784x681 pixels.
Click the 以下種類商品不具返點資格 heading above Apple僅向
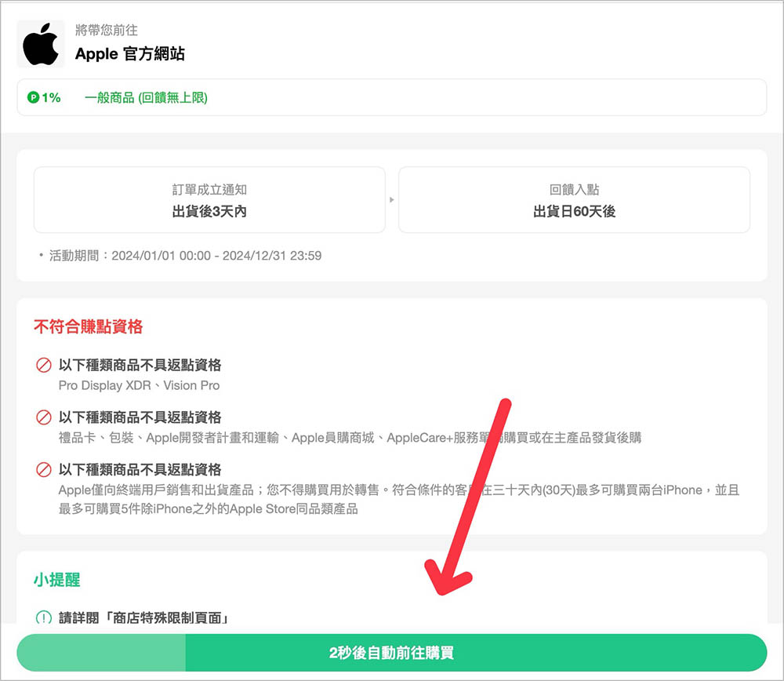(x=140, y=469)
